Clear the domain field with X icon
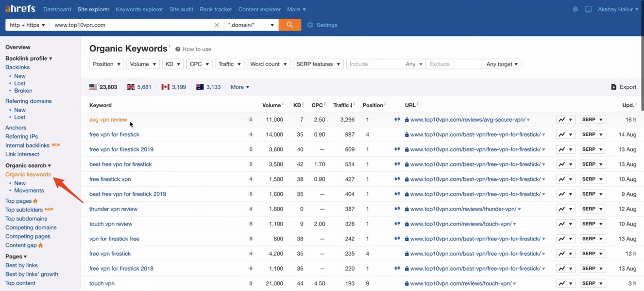 [x=217, y=25]
